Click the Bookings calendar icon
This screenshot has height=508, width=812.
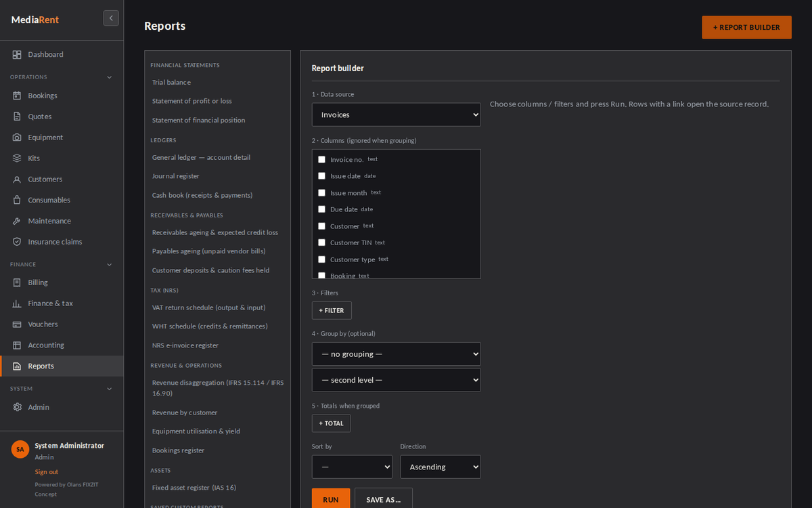tap(17, 96)
